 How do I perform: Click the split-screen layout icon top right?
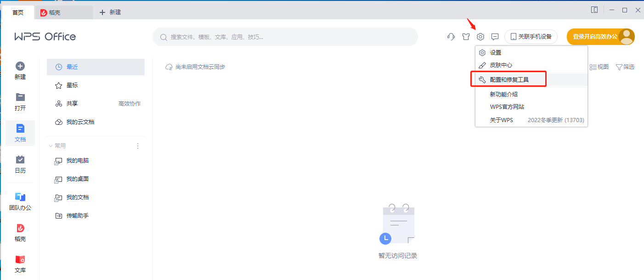pyautogui.click(x=594, y=9)
